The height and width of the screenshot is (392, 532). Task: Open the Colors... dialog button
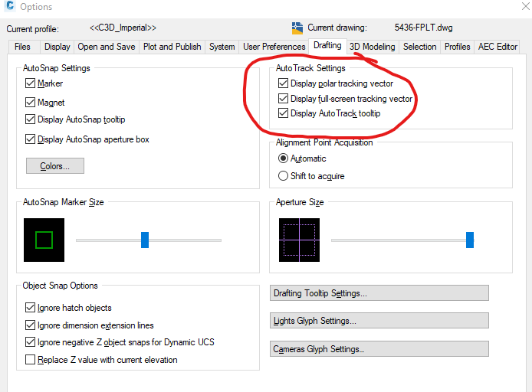pyautogui.click(x=55, y=165)
